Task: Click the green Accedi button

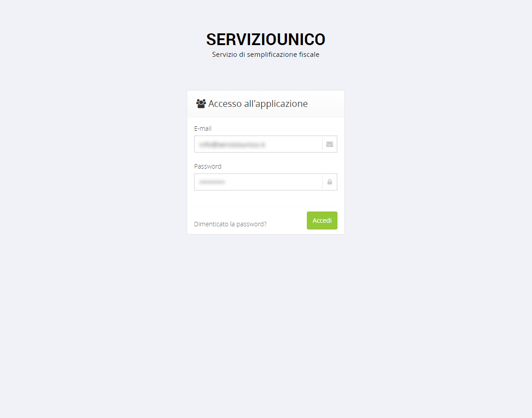Action: (x=322, y=220)
